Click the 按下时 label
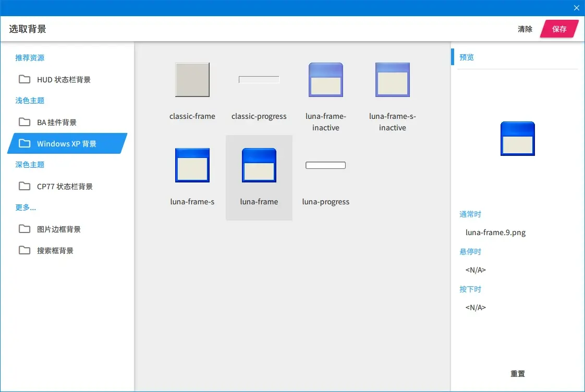Image resolution: width=585 pixels, height=392 pixels. point(470,289)
